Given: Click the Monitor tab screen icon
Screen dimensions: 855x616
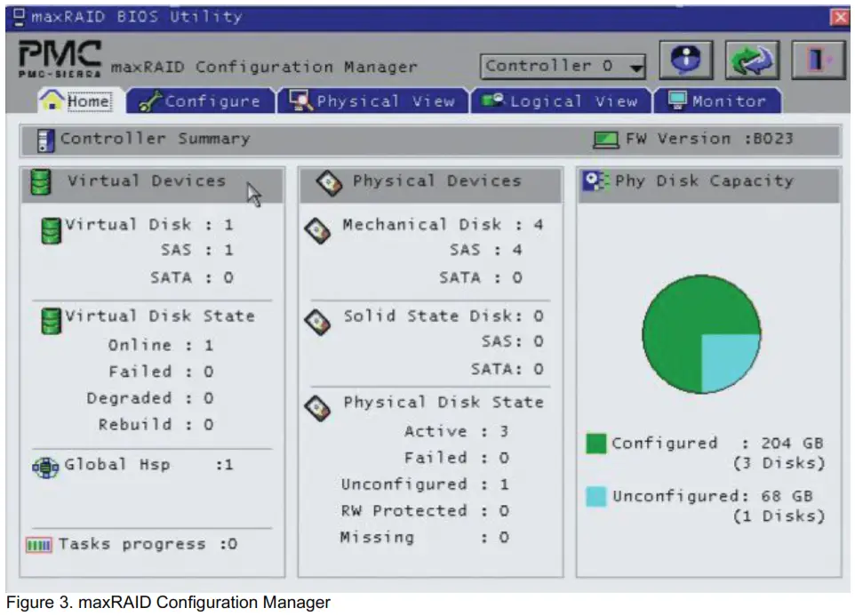Looking at the screenshot, I should pos(677,100).
